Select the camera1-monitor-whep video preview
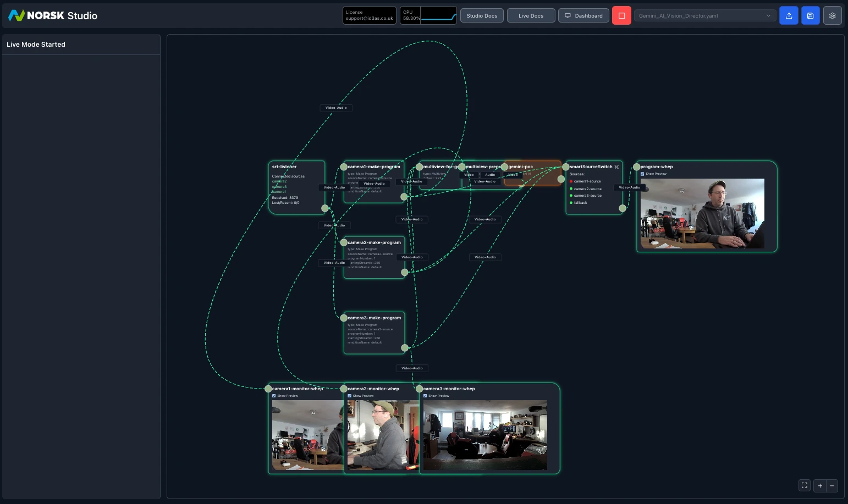This screenshot has height=504, width=848. tap(308, 435)
